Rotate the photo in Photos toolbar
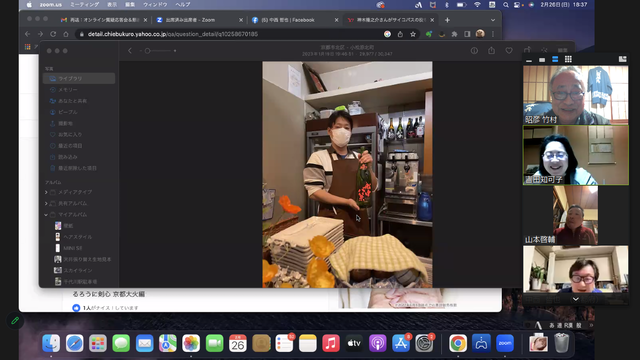Viewport: 640px width, 360px height. coord(527,50)
